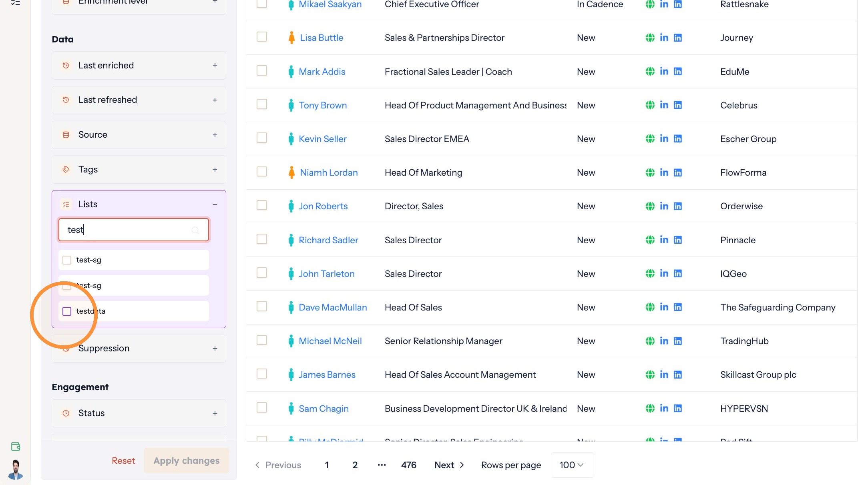Open the Rows per page dropdown
The height and width of the screenshot is (485, 868).
tap(572, 465)
